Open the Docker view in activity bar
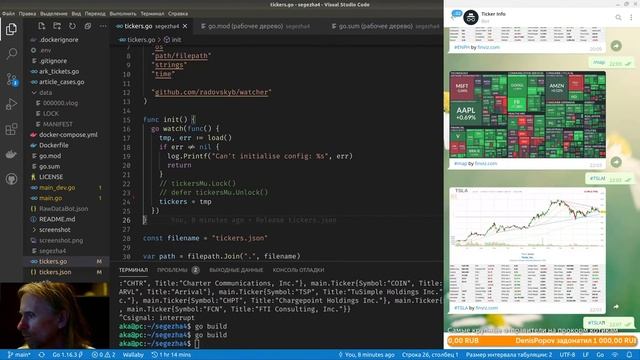 pos(11,154)
